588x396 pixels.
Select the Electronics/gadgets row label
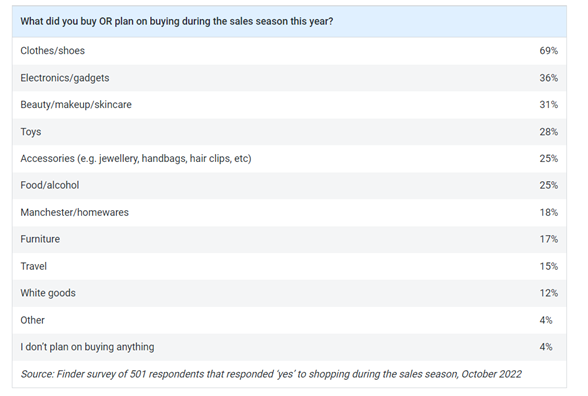[x=65, y=78]
